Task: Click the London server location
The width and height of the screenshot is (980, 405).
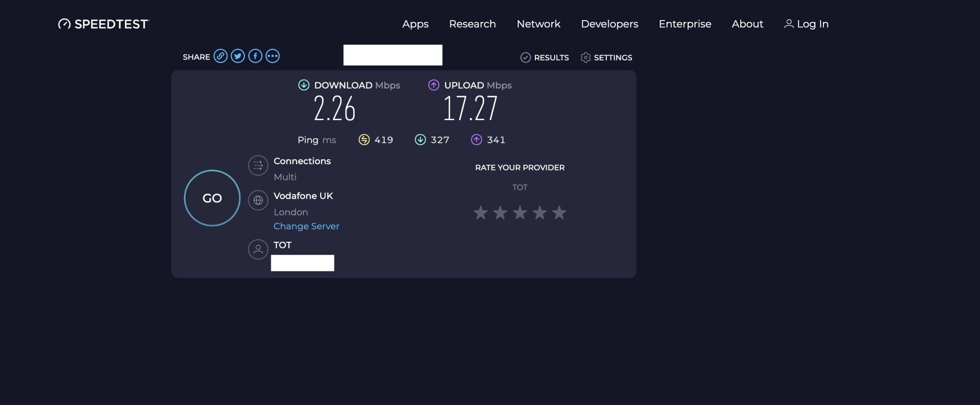Action: click(x=291, y=212)
